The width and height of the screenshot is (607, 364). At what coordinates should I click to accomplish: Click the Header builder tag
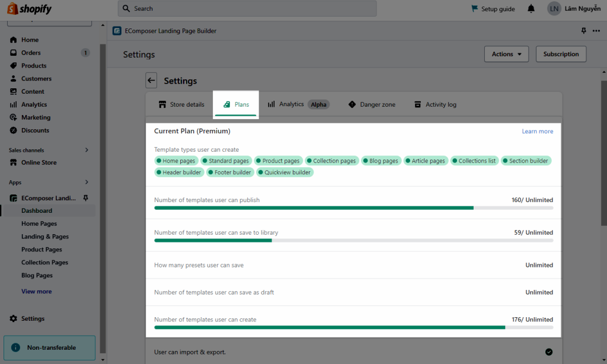pos(179,173)
